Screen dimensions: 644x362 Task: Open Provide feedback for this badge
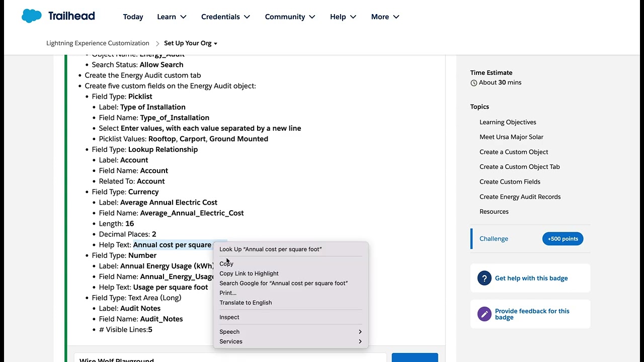(x=532, y=314)
